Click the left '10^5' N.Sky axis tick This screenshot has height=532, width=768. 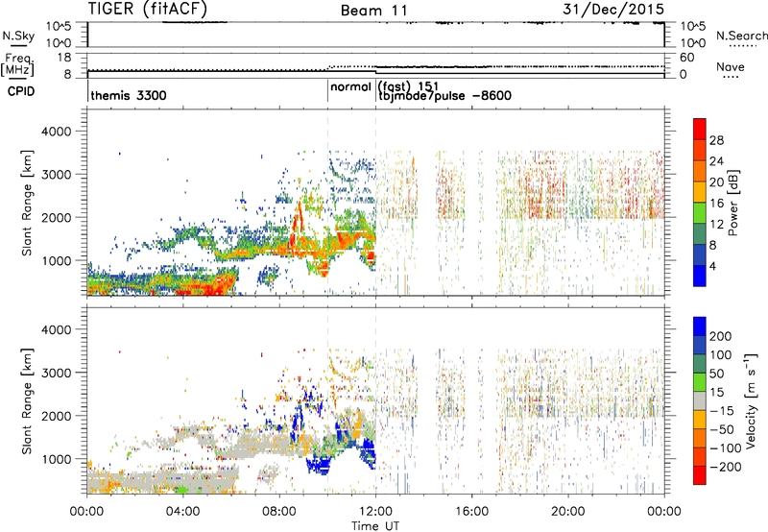point(59,27)
